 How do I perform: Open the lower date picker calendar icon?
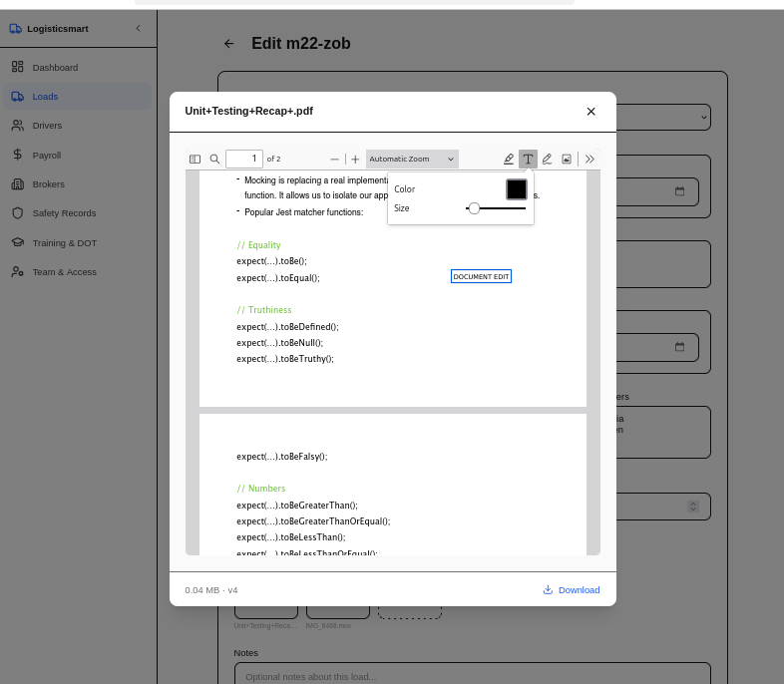tap(679, 347)
